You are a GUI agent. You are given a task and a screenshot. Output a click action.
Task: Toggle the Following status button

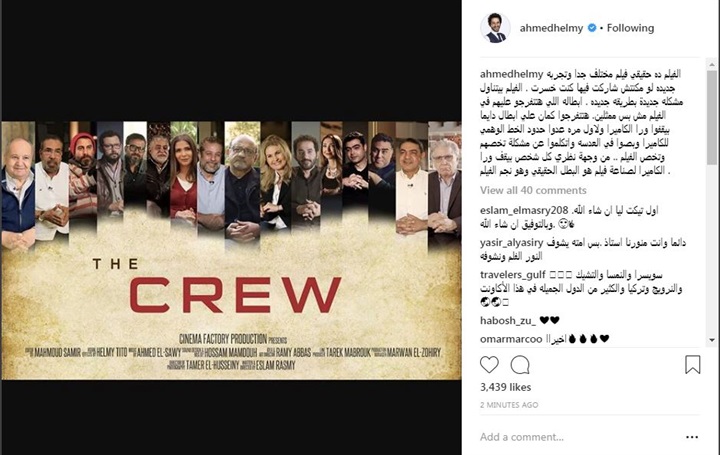pyautogui.click(x=630, y=28)
